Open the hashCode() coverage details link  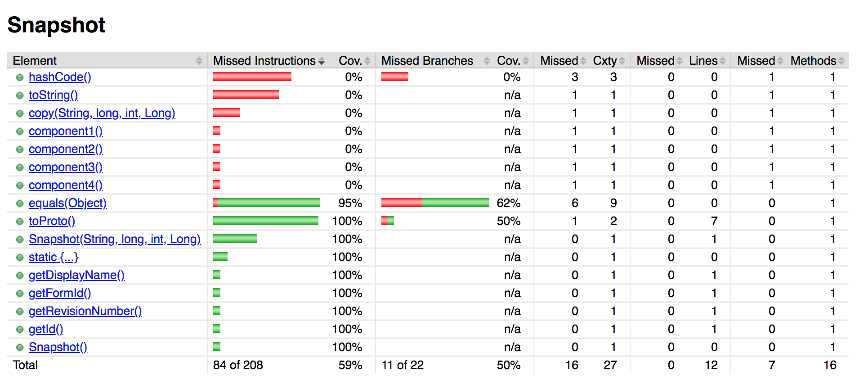(x=60, y=77)
